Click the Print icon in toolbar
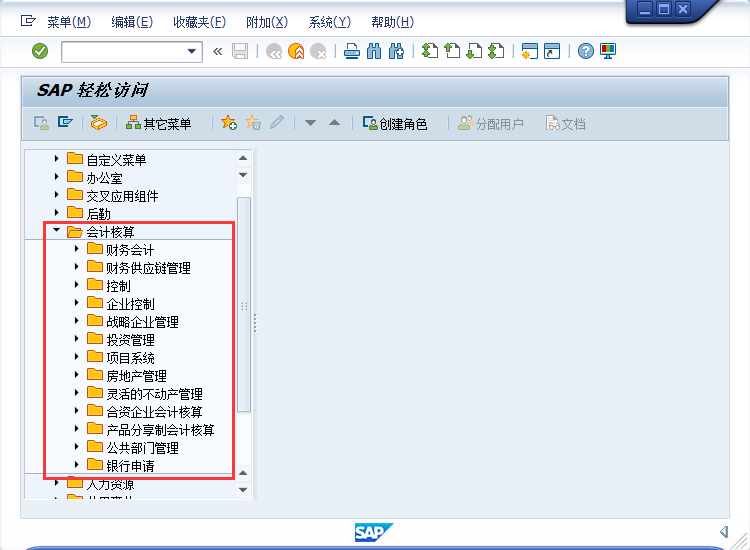 coord(351,51)
